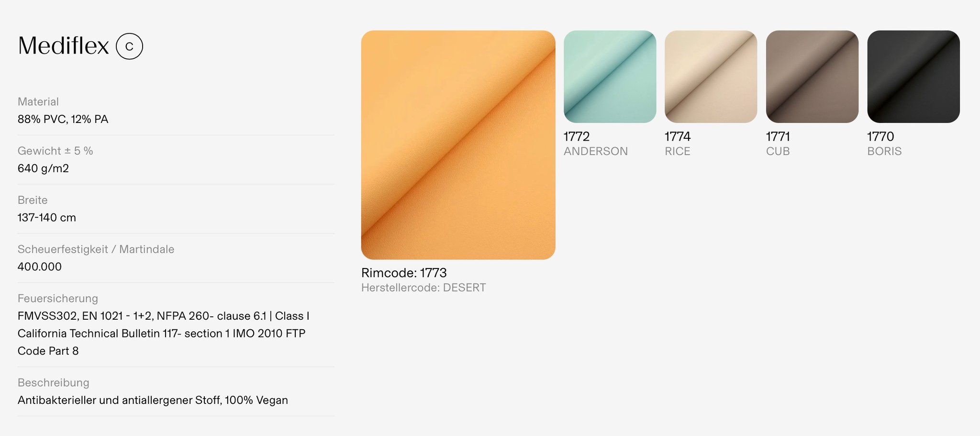980x436 pixels.
Task: Click the Beschreibung section heading
Action: click(x=54, y=383)
